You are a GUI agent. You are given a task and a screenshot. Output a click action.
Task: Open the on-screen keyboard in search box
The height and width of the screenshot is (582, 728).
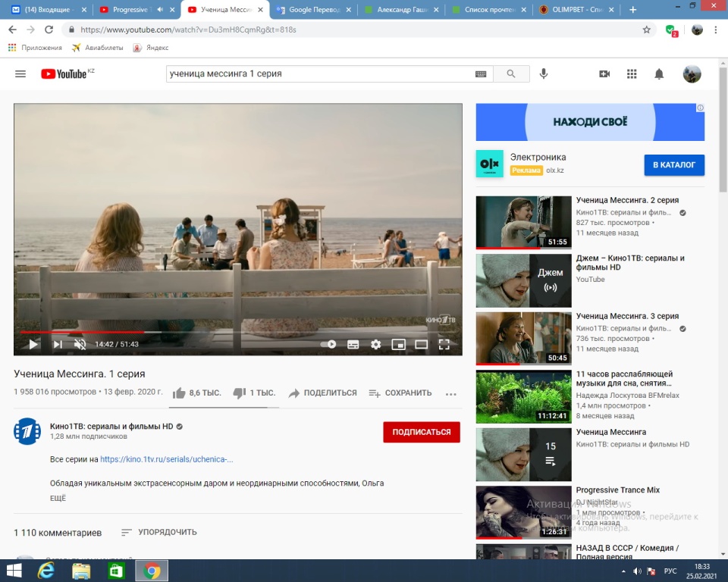click(x=481, y=74)
